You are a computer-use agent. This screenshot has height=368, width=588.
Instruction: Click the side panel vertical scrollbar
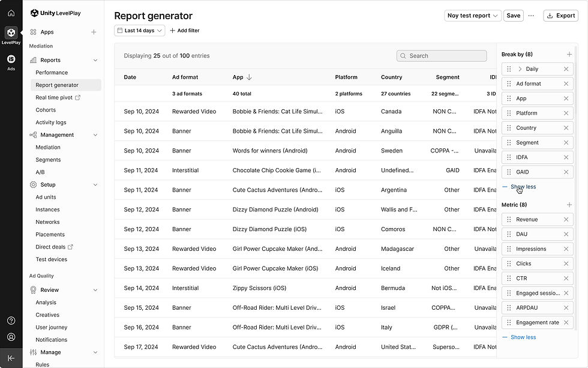[x=575, y=187]
